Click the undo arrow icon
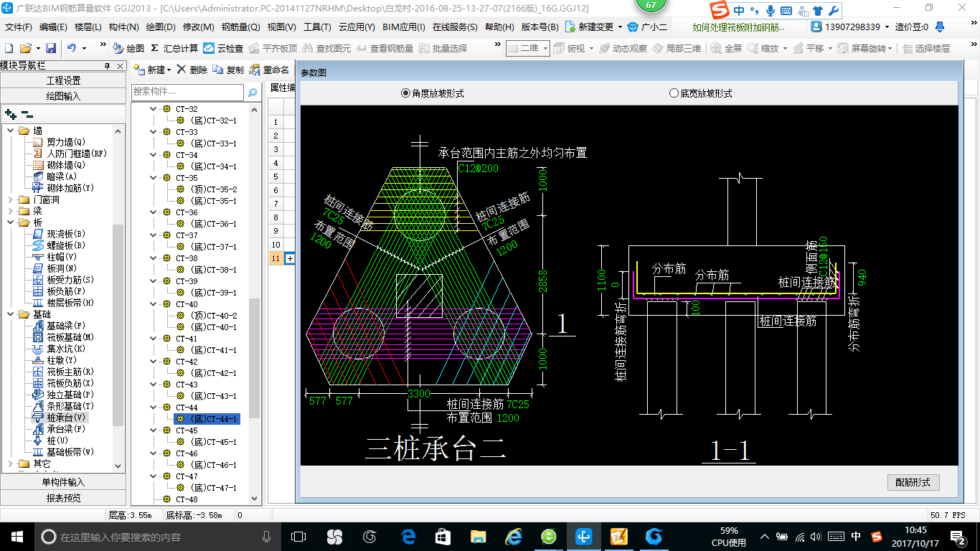Image resolution: width=980 pixels, height=551 pixels. tap(72, 48)
